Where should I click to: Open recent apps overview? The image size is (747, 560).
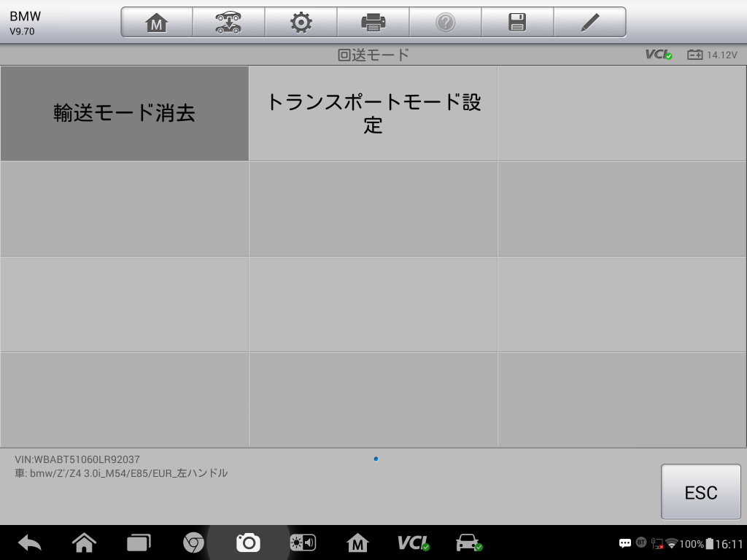(x=139, y=542)
